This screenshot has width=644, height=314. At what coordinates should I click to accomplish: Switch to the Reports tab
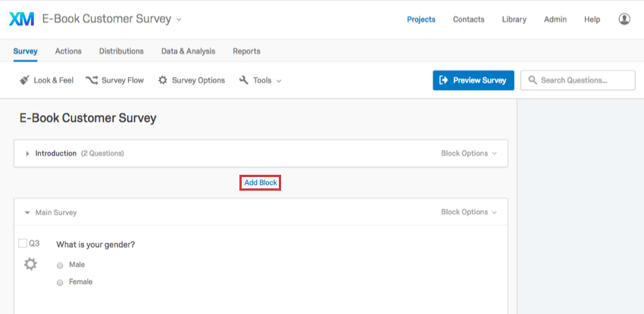point(246,51)
